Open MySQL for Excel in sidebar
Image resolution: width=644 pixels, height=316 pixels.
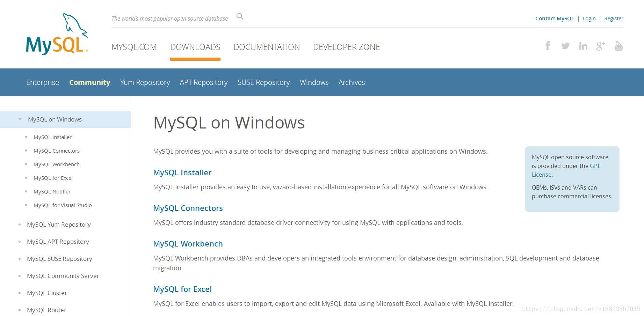point(53,178)
